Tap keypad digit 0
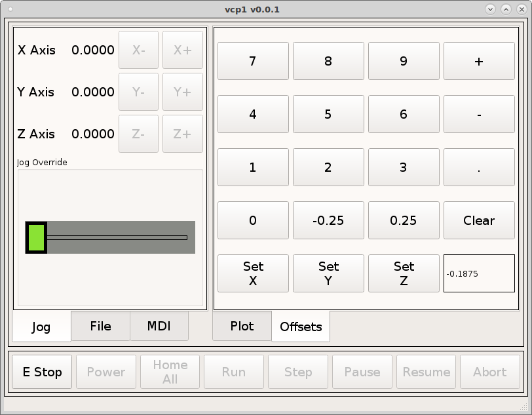Viewport: 532px width, 415px height. [x=253, y=220]
